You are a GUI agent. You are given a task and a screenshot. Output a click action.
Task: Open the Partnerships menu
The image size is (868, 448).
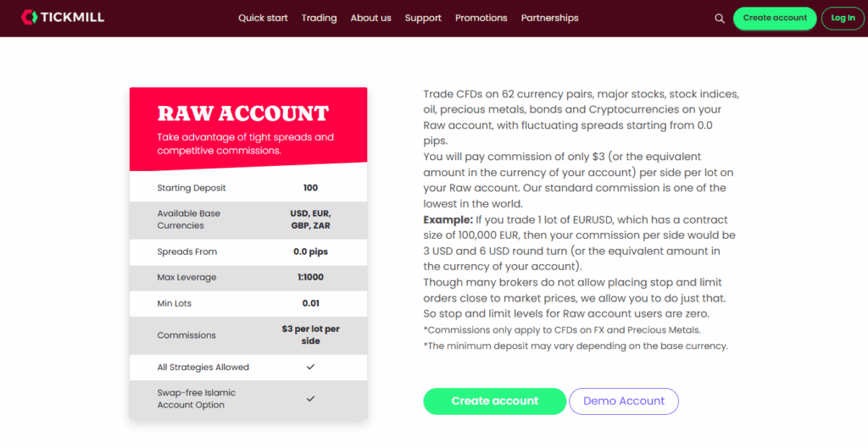pos(549,18)
